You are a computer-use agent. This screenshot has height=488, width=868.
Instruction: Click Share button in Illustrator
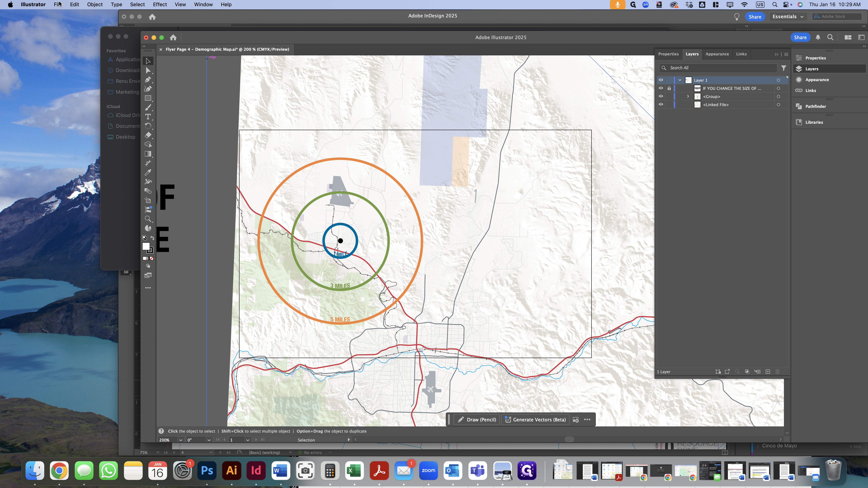click(800, 37)
